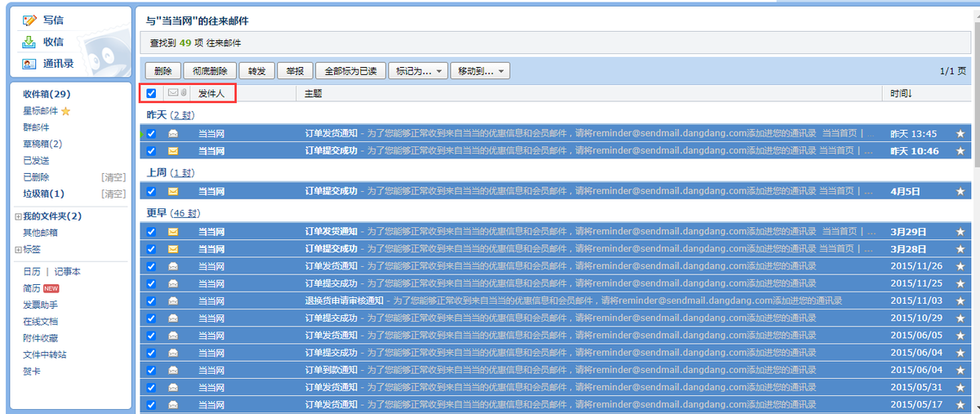Click the 清空 link beside 垃圾箱(1)
980x414 pixels.
(x=114, y=194)
